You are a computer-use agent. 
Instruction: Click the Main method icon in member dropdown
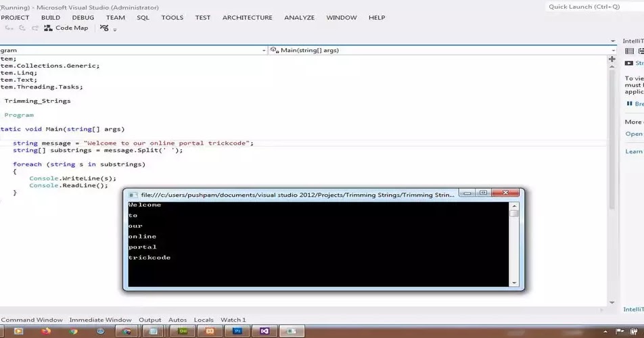[275, 50]
